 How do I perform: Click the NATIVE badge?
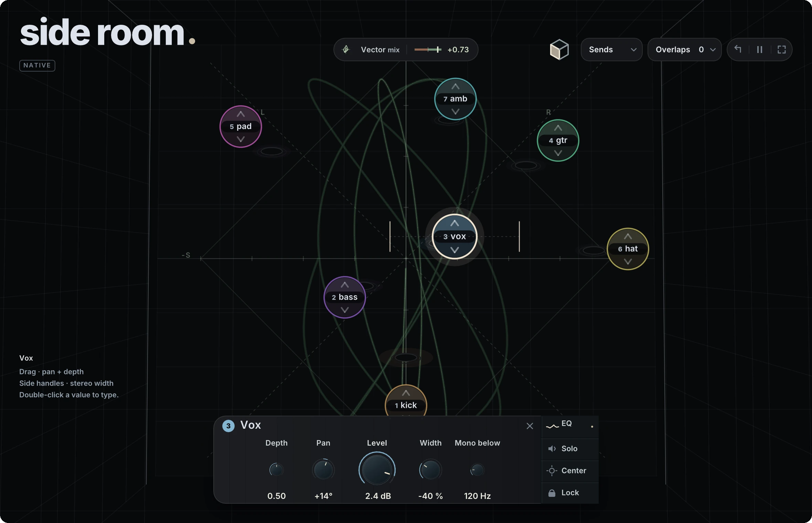(x=37, y=65)
